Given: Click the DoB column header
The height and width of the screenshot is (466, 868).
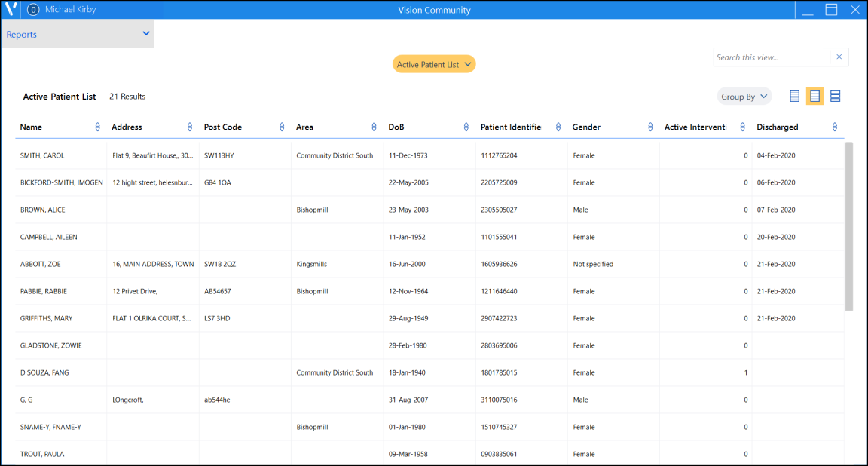Looking at the screenshot, I should click(396, 127).
